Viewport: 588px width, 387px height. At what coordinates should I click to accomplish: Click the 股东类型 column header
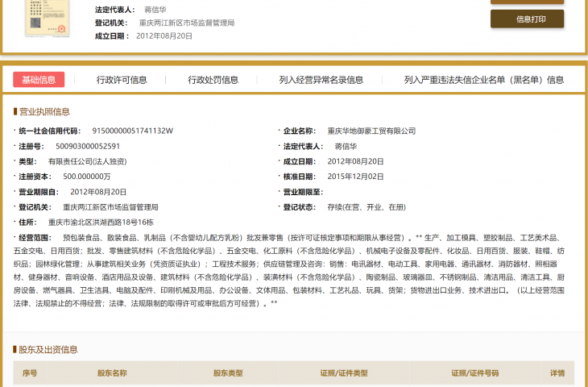[228, 373]
